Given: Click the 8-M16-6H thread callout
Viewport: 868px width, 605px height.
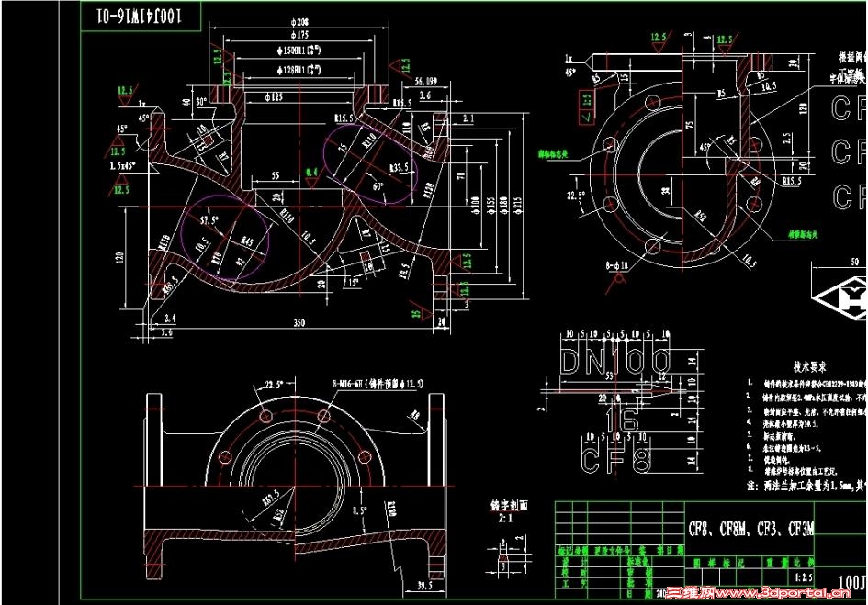Looking at the screenshot, I should pos(378,383).
